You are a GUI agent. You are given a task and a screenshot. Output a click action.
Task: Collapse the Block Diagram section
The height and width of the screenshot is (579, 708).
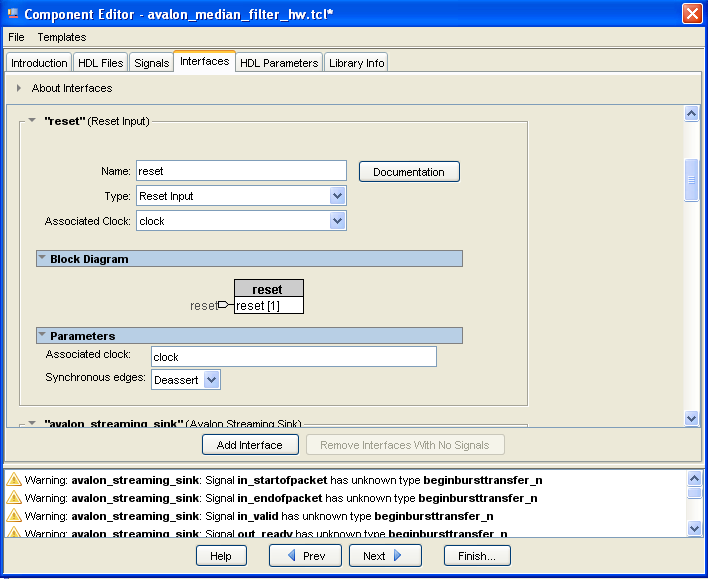pos(42,258)
